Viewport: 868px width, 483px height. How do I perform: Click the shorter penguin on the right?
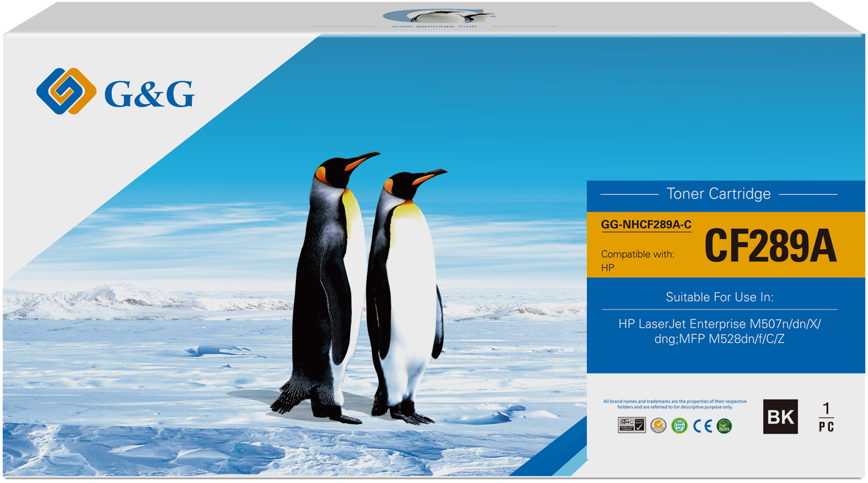click(x=406, y=294)
